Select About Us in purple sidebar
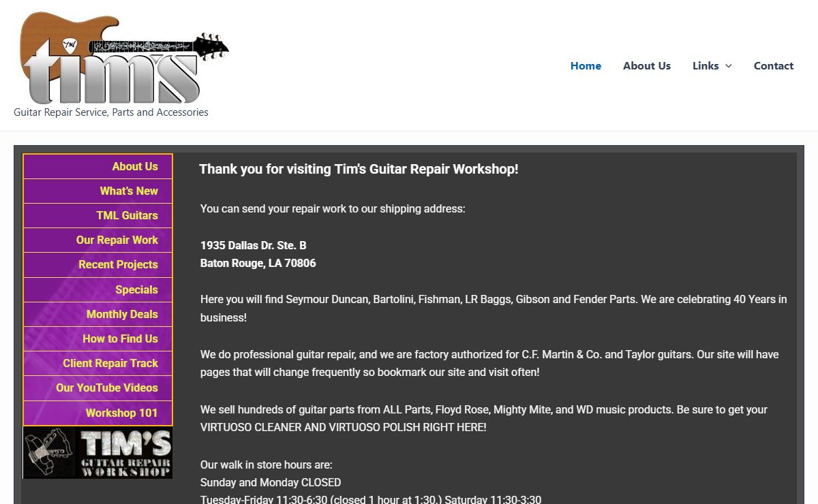Viewport: 818px width, 504px height. coord(97,166)
